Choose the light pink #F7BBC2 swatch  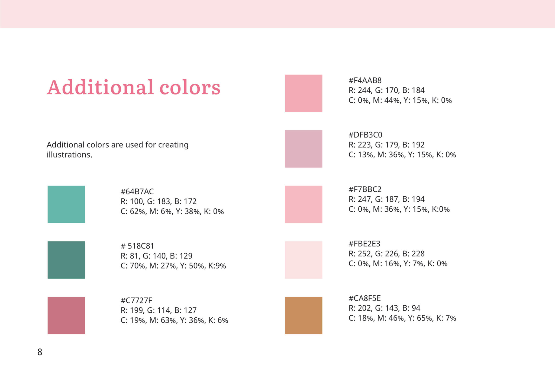coord(304,204)
